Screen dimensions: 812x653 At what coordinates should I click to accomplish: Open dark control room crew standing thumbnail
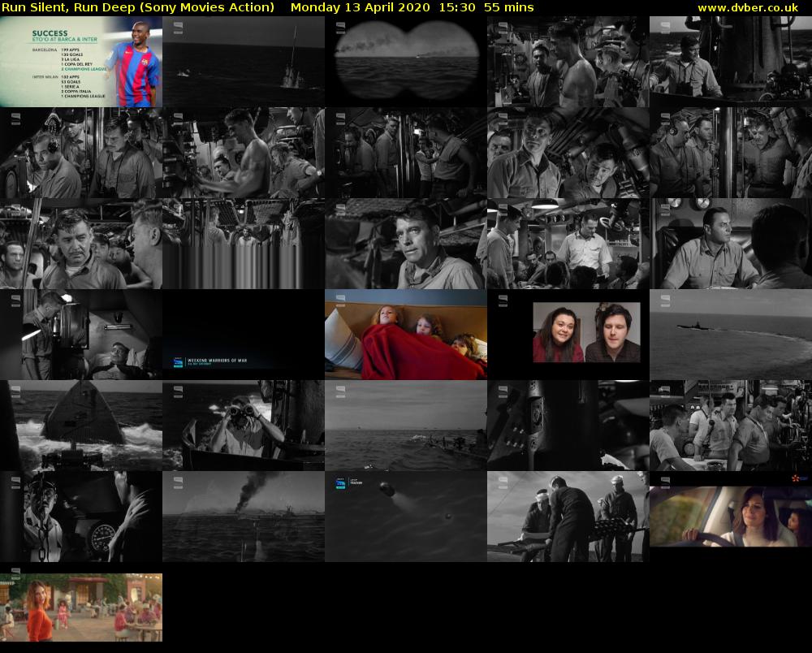(x=406, y=153)
